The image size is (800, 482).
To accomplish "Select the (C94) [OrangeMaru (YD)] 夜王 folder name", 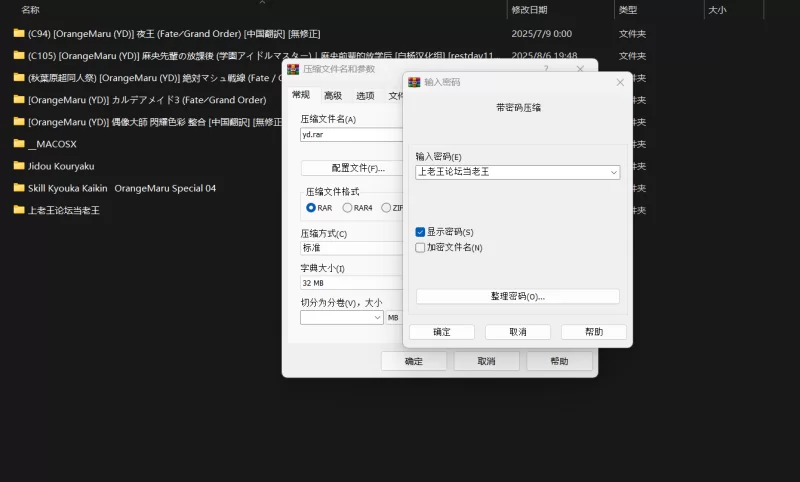I will tap(174, 34).
